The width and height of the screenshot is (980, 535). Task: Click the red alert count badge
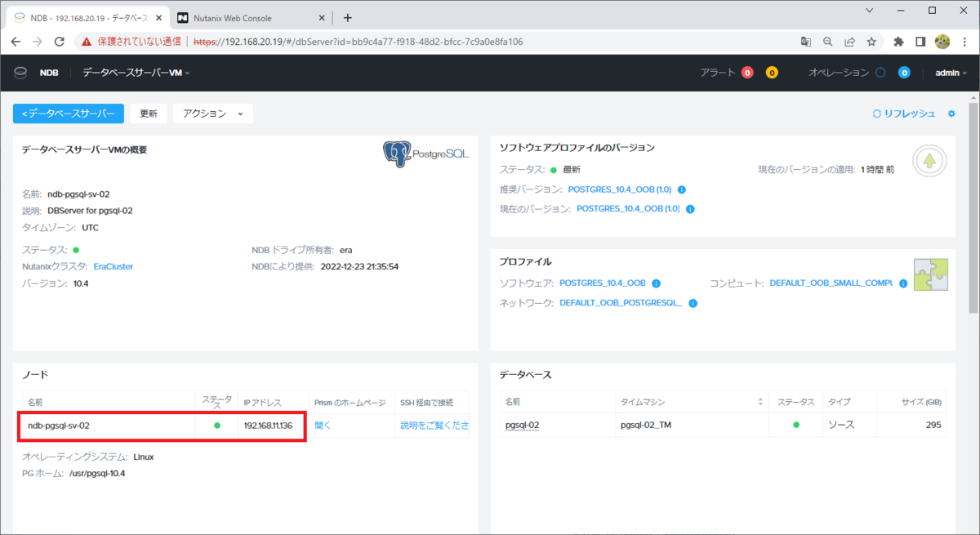[747, 73]
